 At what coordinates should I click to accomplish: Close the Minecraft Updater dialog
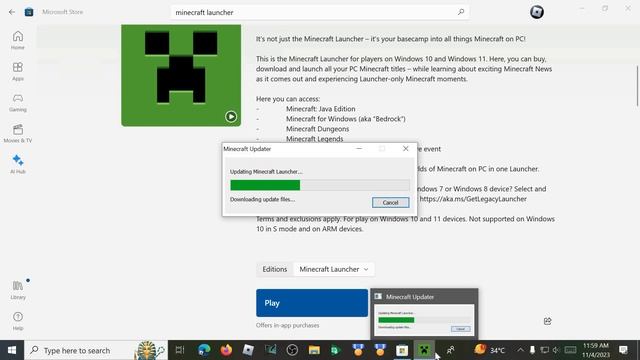[405, 149]
